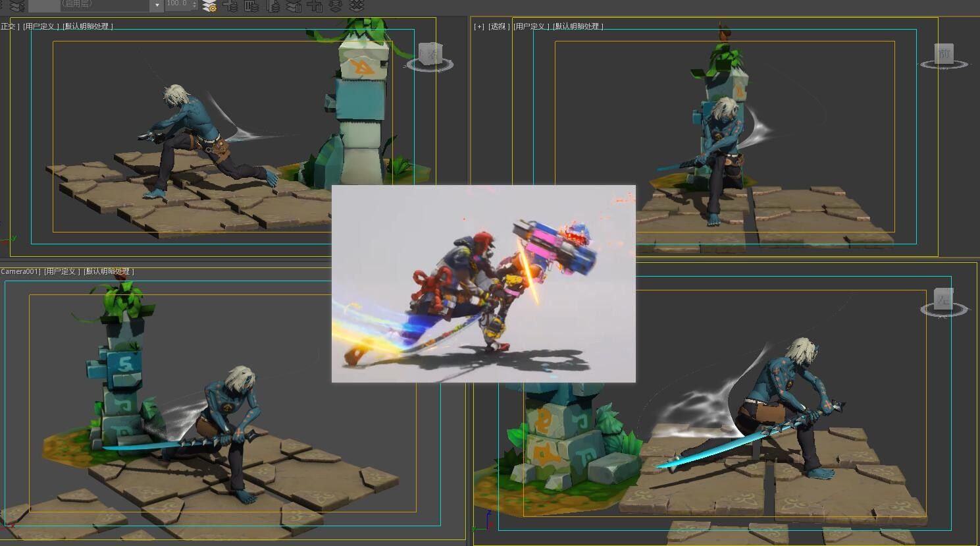This screenshot has height=546, width=980.
Task: Click the ViewCube labeled 前
Action: [x=944, y=53]
